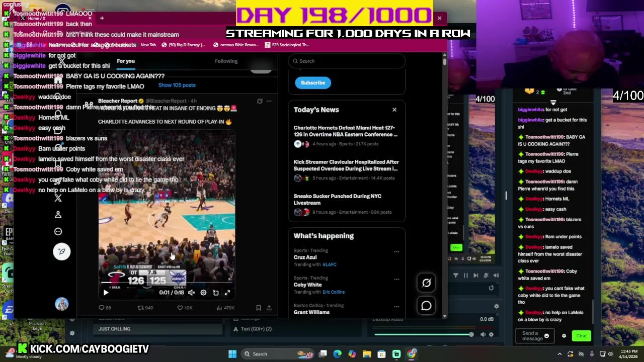644x362 pixels.
Task: Open Coby White trending topic
Action: (x=307, y=285)
